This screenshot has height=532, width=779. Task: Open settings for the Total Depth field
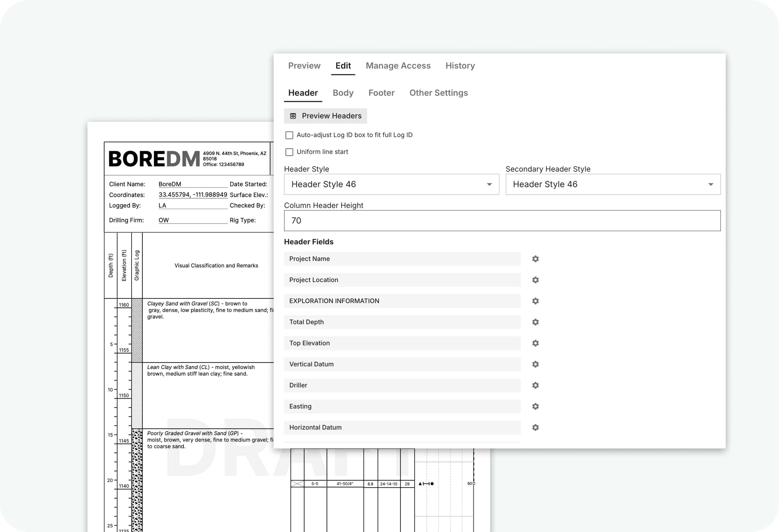click(535, 322)
